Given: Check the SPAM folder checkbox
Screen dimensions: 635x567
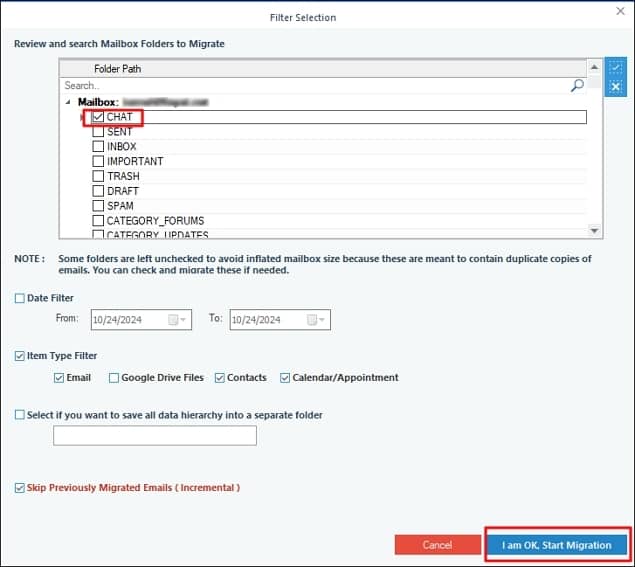Looking at the screenshot, I should coord(98,206).
